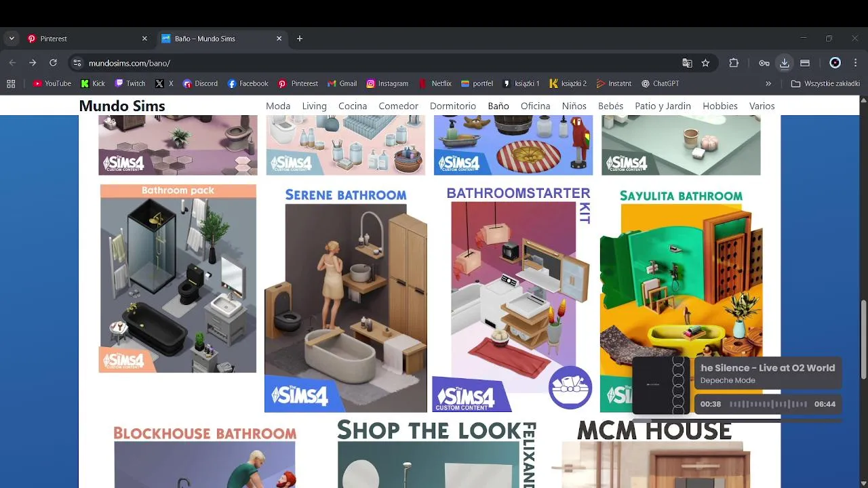Expand the tab search dropdown arrow
This screenshot has height=488, width=868.
(12, 39)
